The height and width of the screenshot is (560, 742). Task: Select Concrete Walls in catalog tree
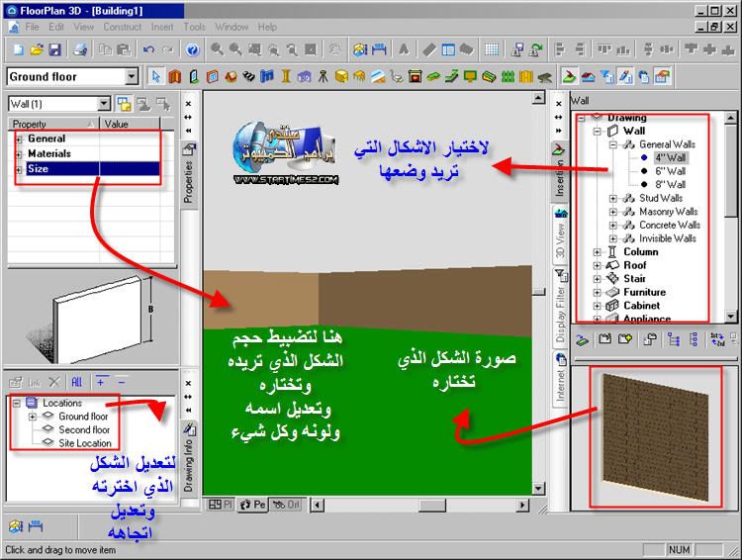click(x=670, y=226)
